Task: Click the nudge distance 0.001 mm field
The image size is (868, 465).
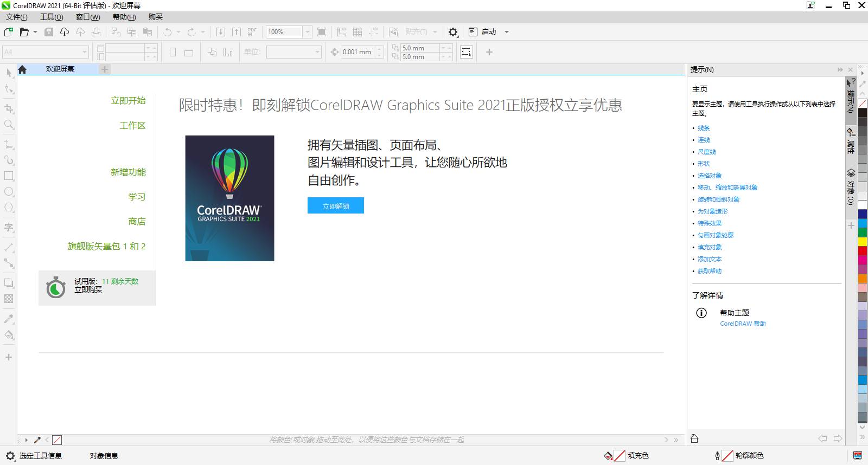Action: coord(357,52)
